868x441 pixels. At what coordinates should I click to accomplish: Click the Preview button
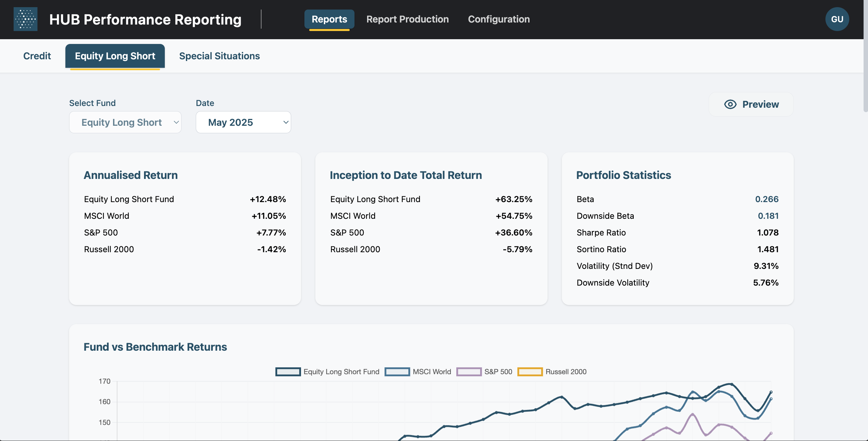751,104
